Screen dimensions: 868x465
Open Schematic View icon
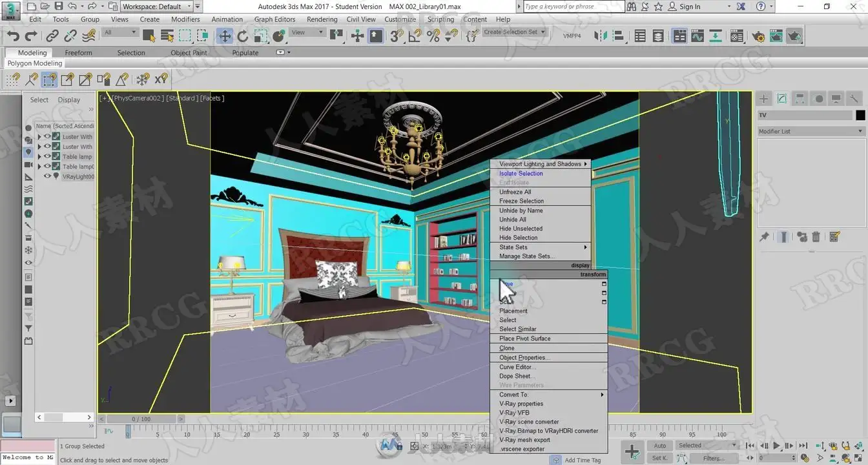[717, 36]
